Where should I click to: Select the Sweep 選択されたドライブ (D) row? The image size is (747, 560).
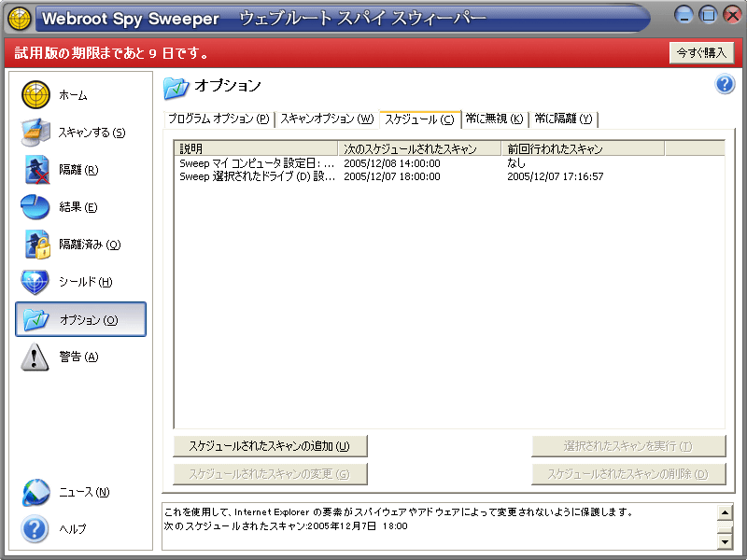(449, 176)
